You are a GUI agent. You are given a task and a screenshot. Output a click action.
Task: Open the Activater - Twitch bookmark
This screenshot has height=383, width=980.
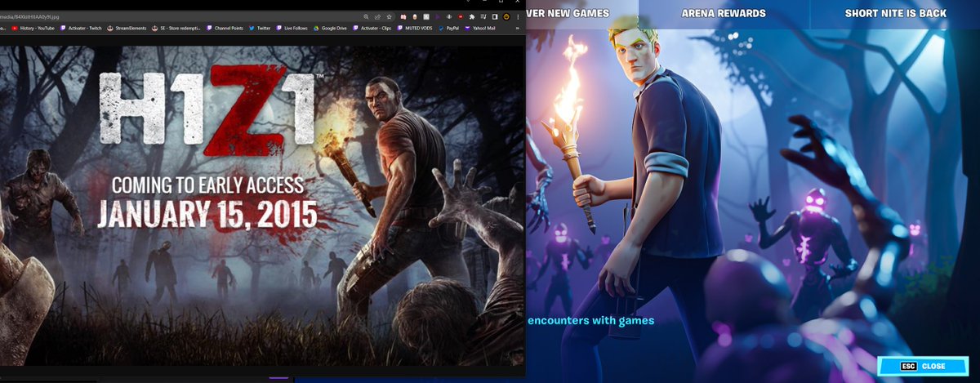pos(81,29)
